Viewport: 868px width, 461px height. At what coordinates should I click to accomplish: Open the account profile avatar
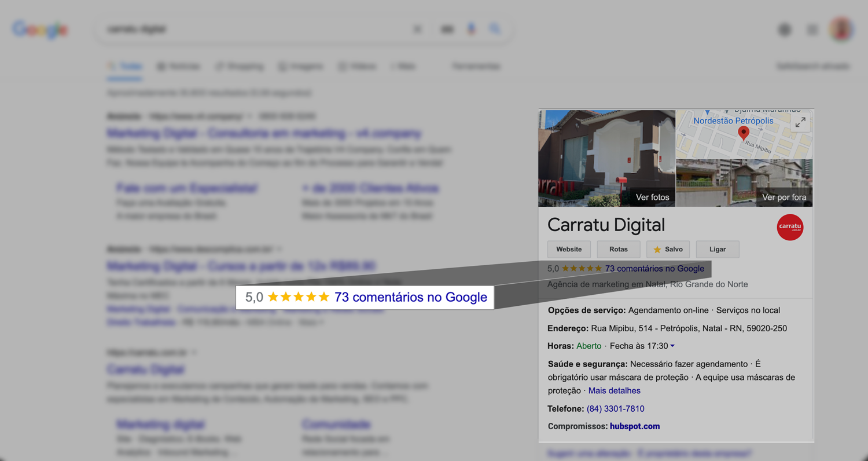841,30
